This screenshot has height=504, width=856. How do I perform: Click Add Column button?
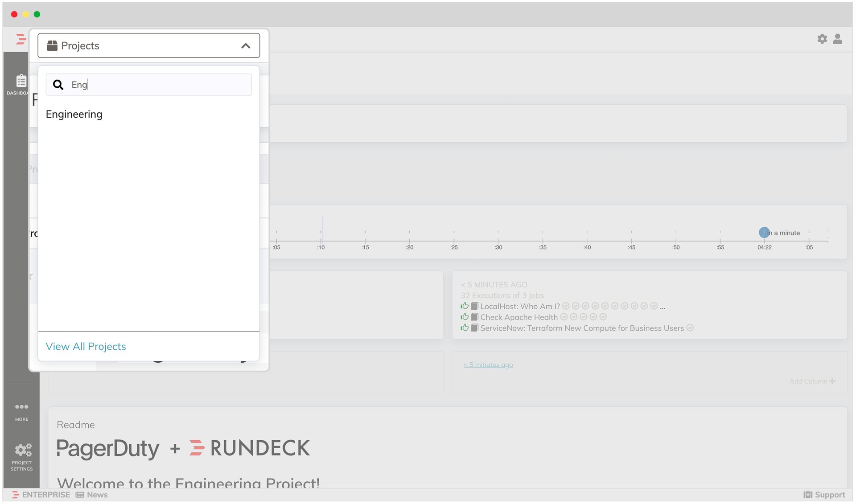(812, 381)
